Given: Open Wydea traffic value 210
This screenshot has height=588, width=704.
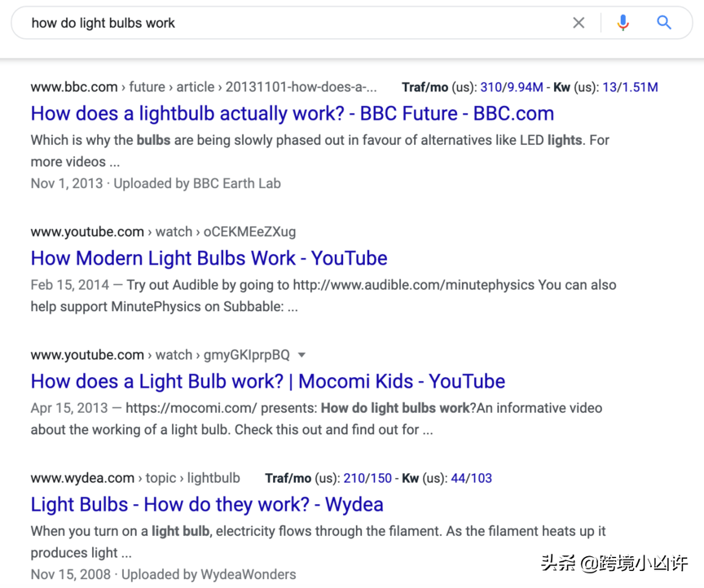Looking at the screenshot, I should pos(354,478).
